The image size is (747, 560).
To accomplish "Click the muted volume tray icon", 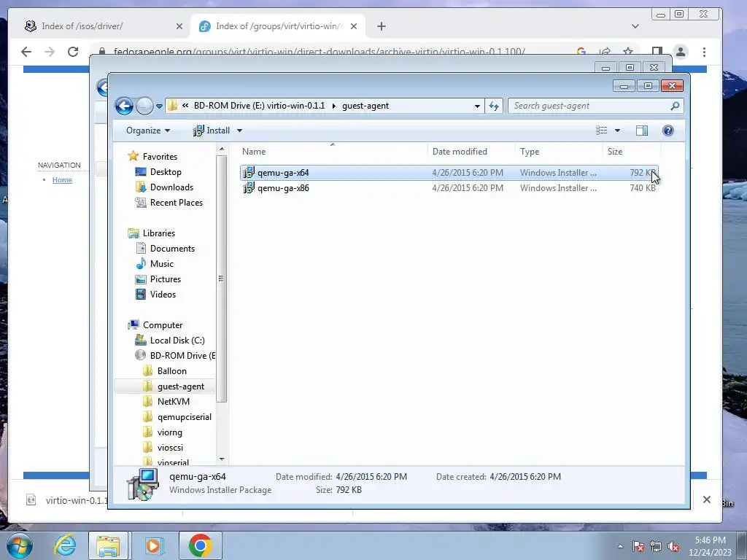I will pyautogui.click(x=673, y=546).
